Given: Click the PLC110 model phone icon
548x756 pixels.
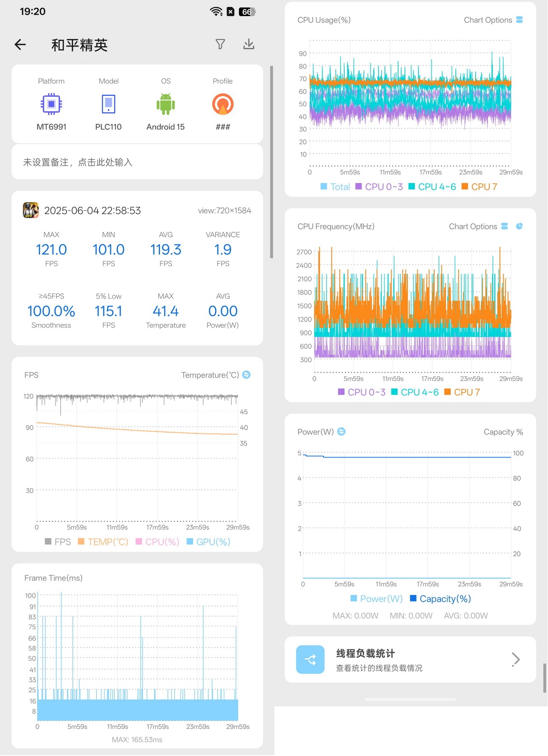Looking at the screenshot, I should tap(108, 104).
